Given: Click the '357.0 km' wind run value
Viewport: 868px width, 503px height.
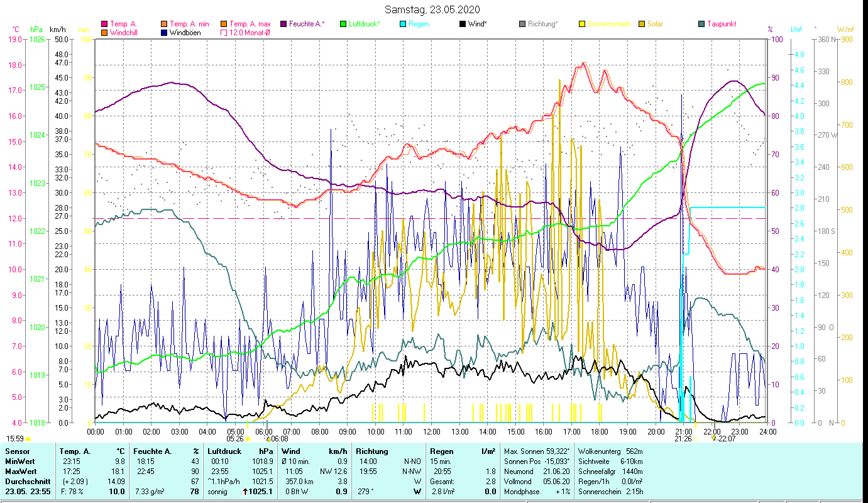Looking at the screenshot, I should coord(299,482).
